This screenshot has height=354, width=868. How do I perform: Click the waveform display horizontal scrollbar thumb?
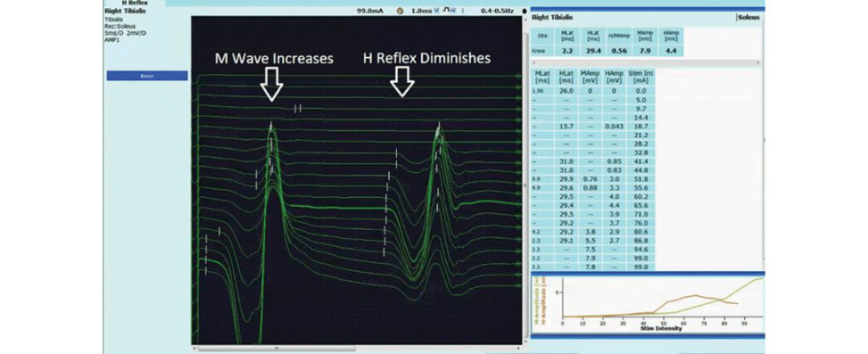coord(277,349)
